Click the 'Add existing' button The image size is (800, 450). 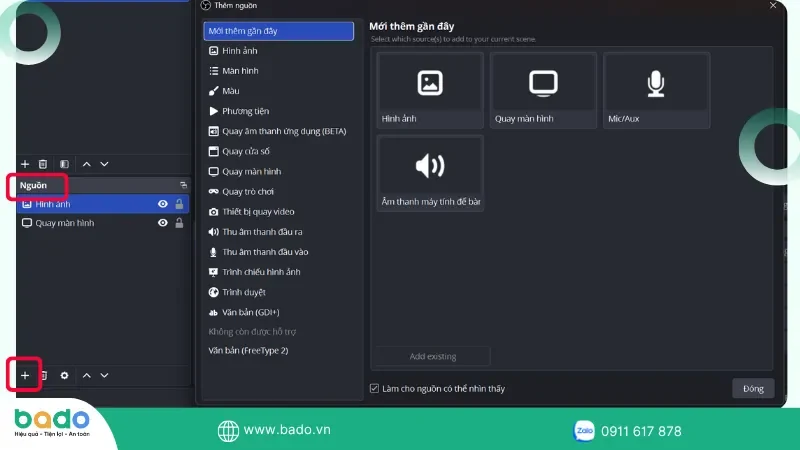(x=433, y=357)
